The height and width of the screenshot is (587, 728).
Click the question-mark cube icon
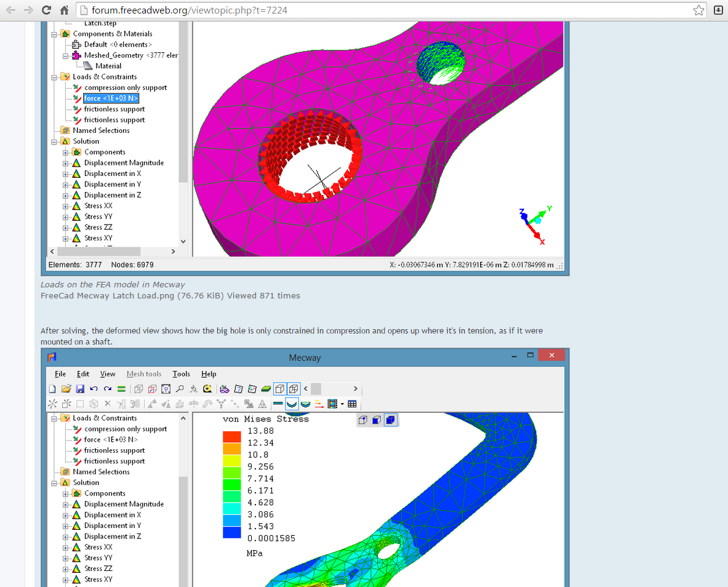tap(238, 389)
